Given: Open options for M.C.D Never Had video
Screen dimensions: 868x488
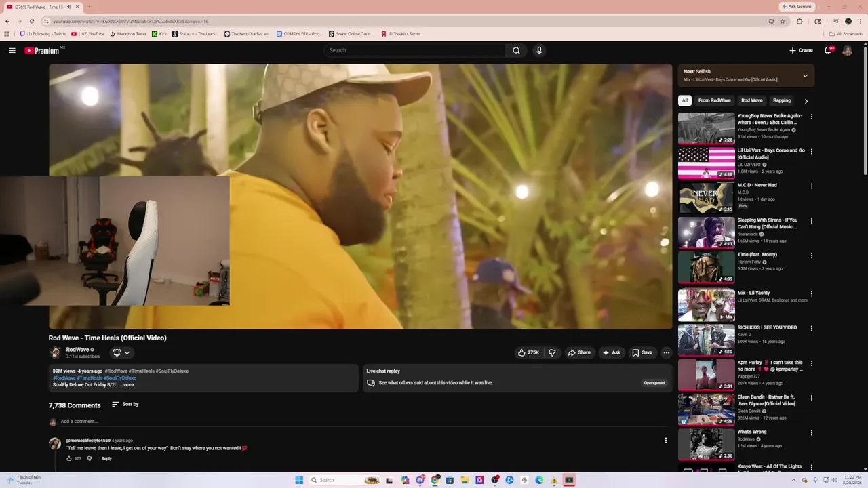Looking at the screenshot, I should pos(811,186).
